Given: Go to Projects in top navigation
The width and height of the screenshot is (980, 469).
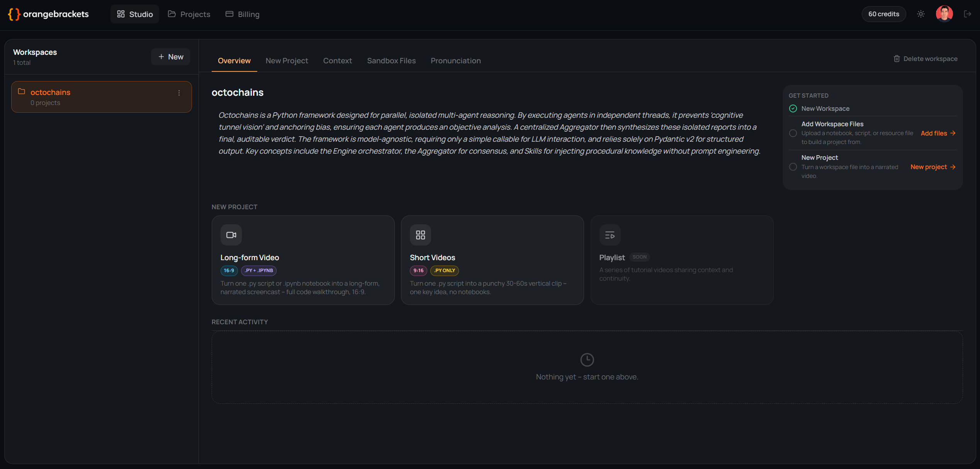Looking at the screenshot, I should click(x=189, y=14).
